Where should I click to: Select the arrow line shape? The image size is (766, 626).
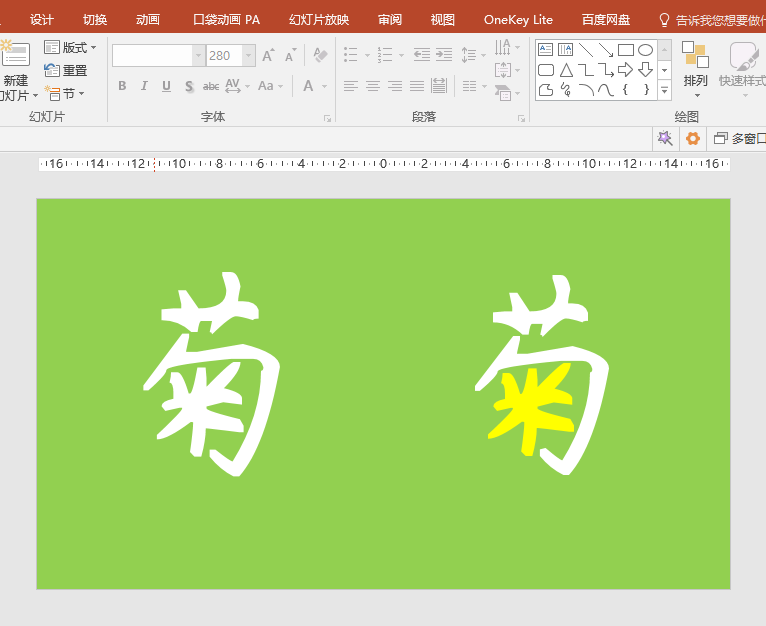pos(606,50)
